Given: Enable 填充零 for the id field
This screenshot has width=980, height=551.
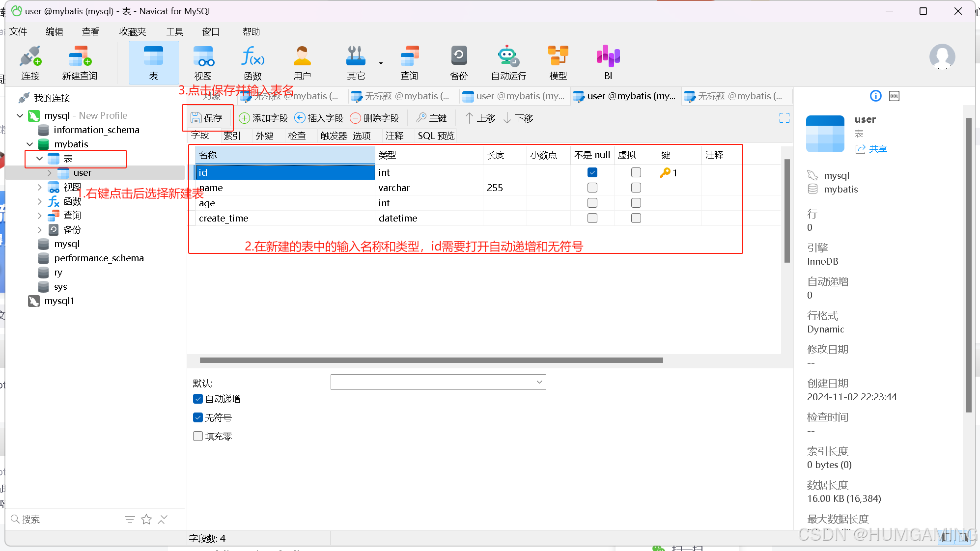Looking at the screenshot, I should coord(198,436).
